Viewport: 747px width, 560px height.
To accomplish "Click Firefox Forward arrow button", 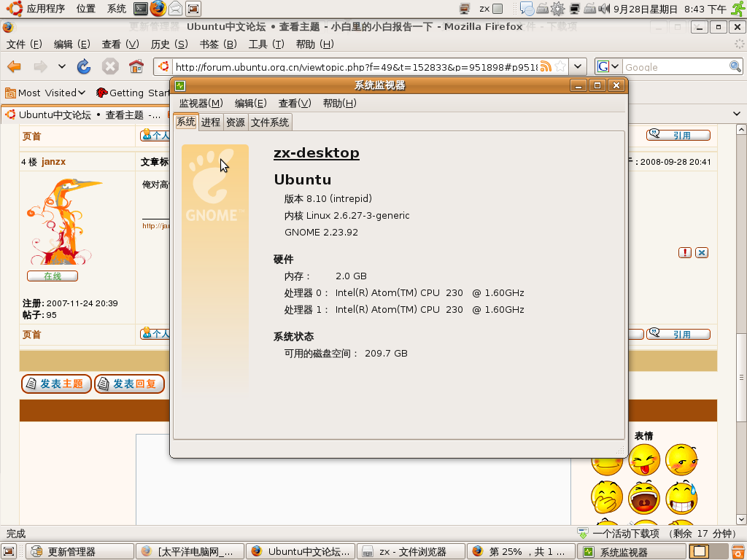I will 41,66.
